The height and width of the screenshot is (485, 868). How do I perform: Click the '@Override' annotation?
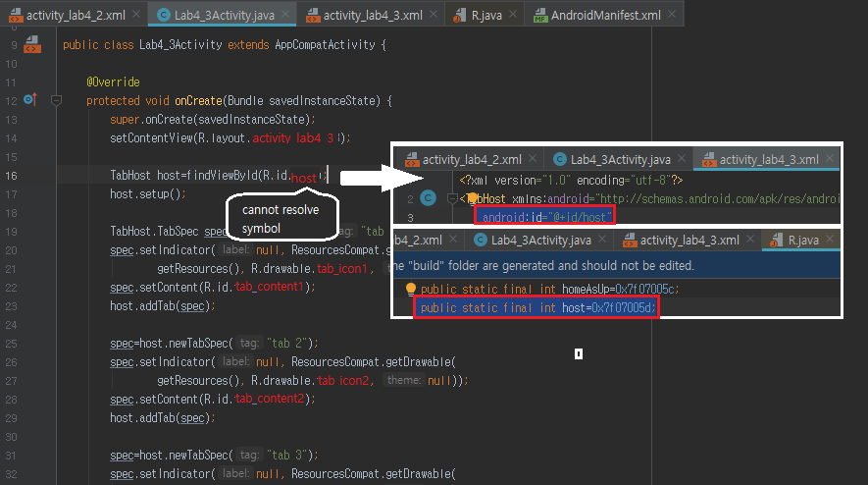113,82
